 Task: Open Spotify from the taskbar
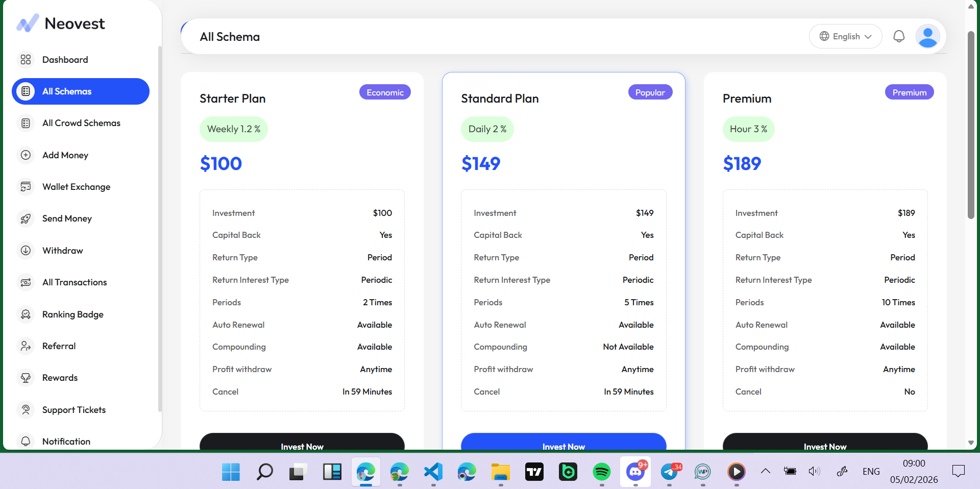(x=602, y=472)
